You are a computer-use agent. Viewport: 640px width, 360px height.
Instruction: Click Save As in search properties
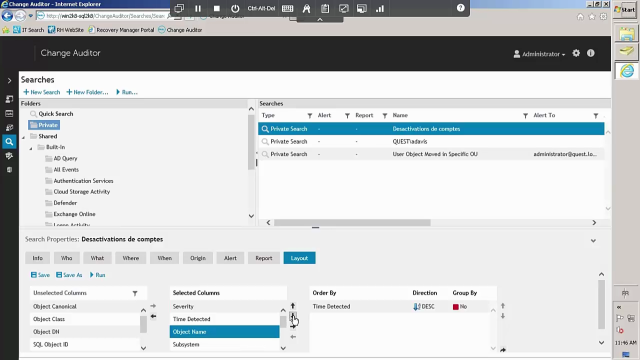pyautogui.click(x=69, y=275)
